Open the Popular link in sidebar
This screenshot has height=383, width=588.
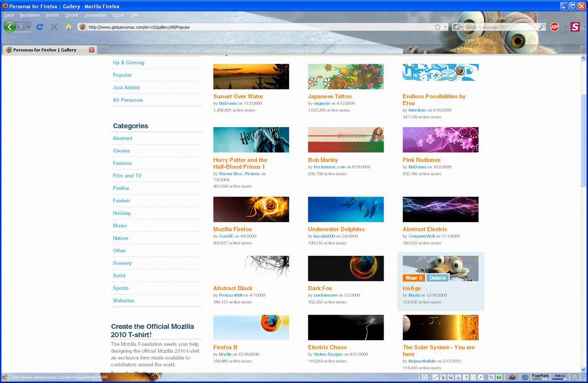(x=122, y=75)
